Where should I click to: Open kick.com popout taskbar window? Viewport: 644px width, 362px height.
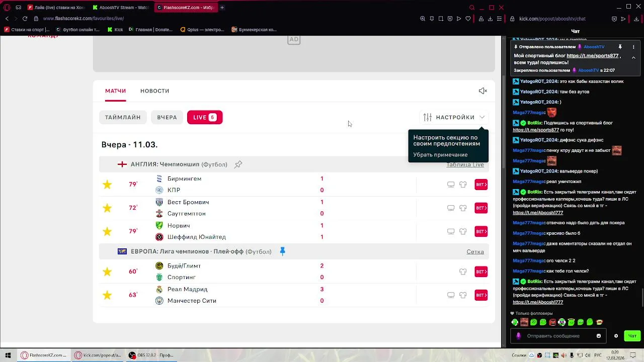[x=98, y=355]
